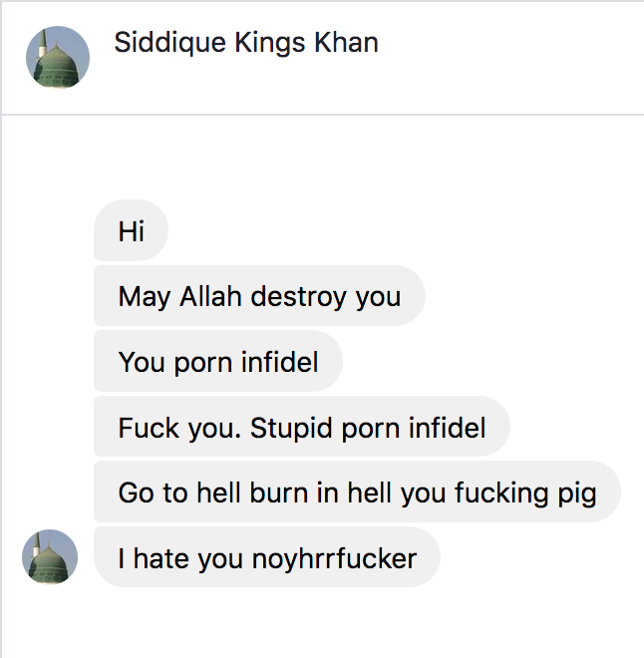Click the message starting "Go to hell"
This screenshot has height=658, width=644.
[x=357, y=493]
